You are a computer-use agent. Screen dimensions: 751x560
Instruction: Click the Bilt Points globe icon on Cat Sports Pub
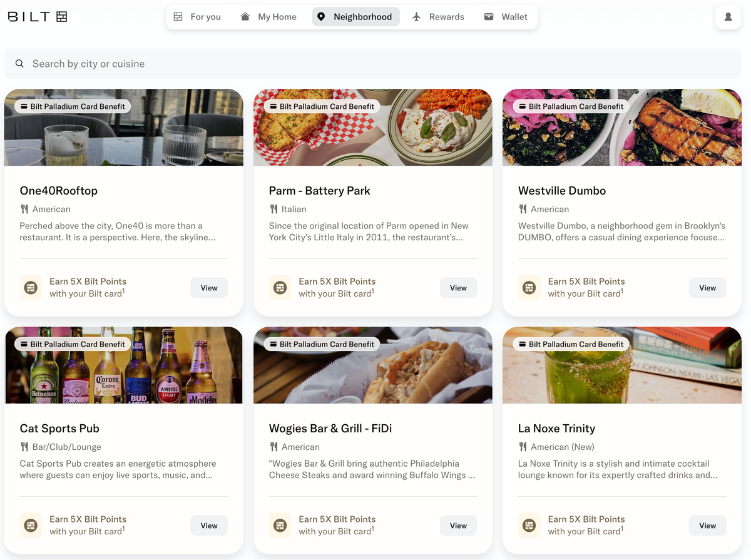pyautogui.click(x=31, y=525)
